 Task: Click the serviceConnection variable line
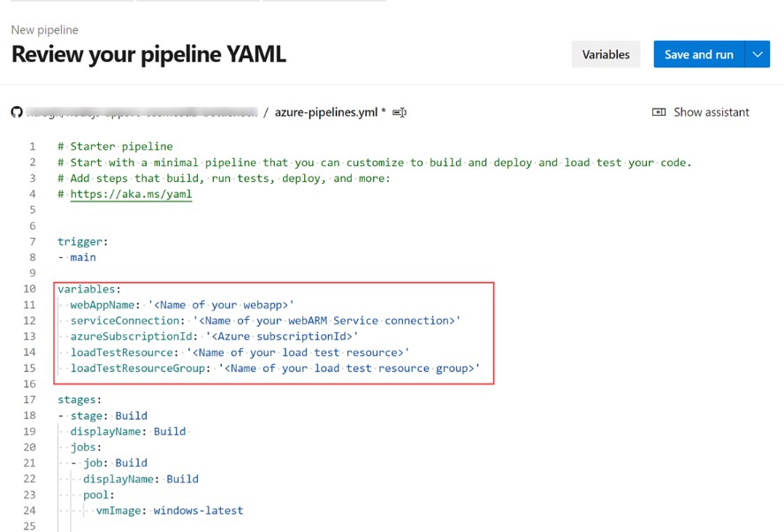pos(265,320)
